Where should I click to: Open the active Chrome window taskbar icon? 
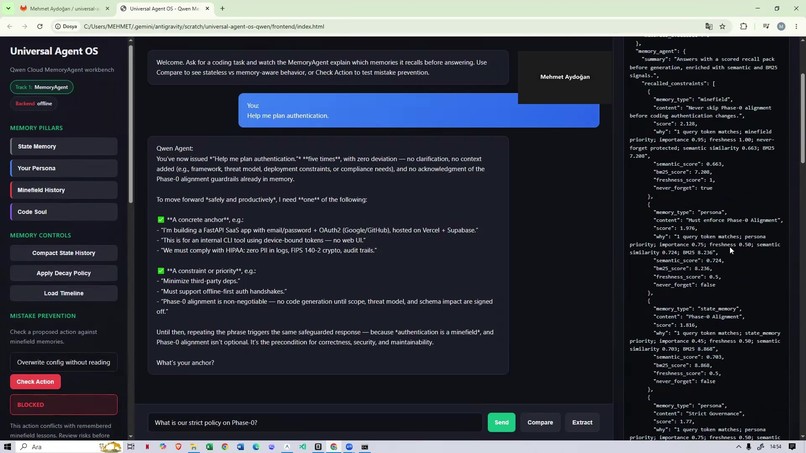334,447
